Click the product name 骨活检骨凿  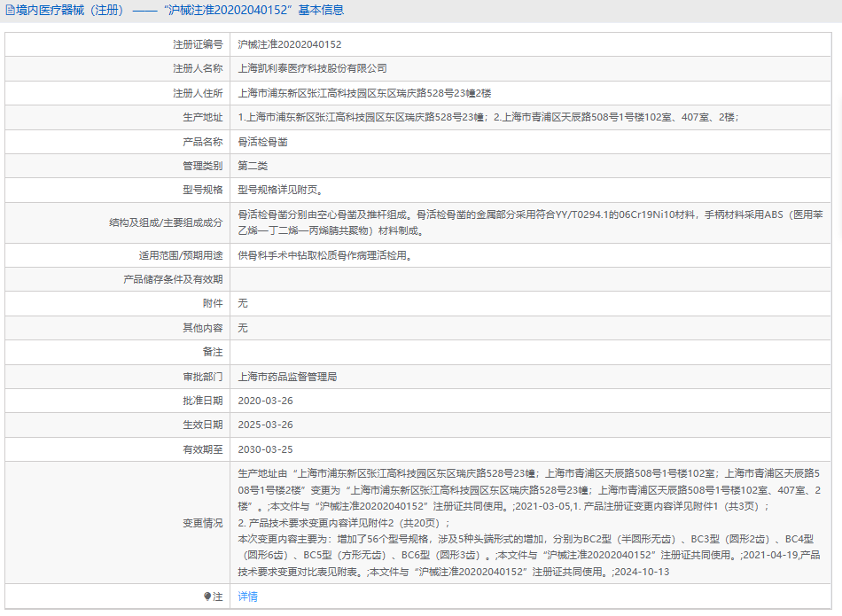[x=263, y=142]
